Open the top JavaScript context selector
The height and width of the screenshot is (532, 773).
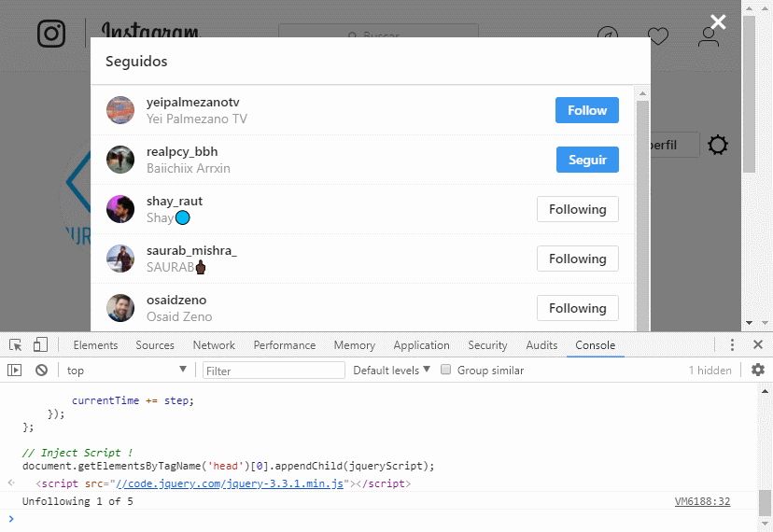(x=127, y=371)
